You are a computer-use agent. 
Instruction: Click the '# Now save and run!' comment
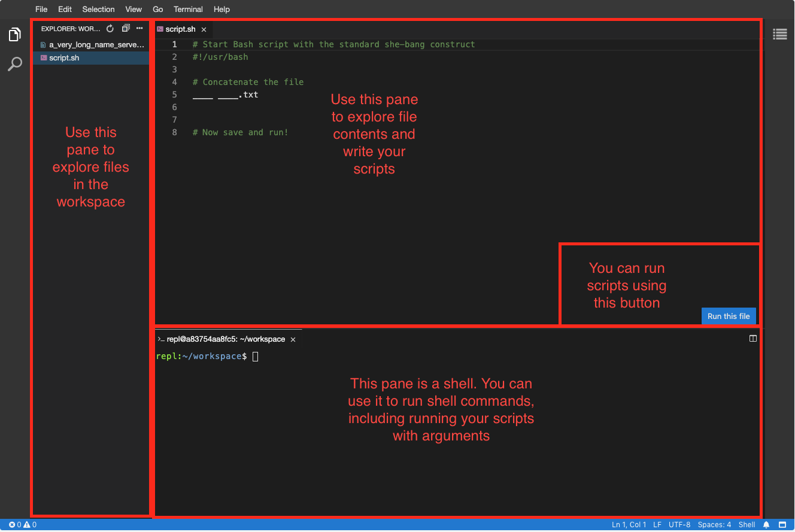(241, 132)
